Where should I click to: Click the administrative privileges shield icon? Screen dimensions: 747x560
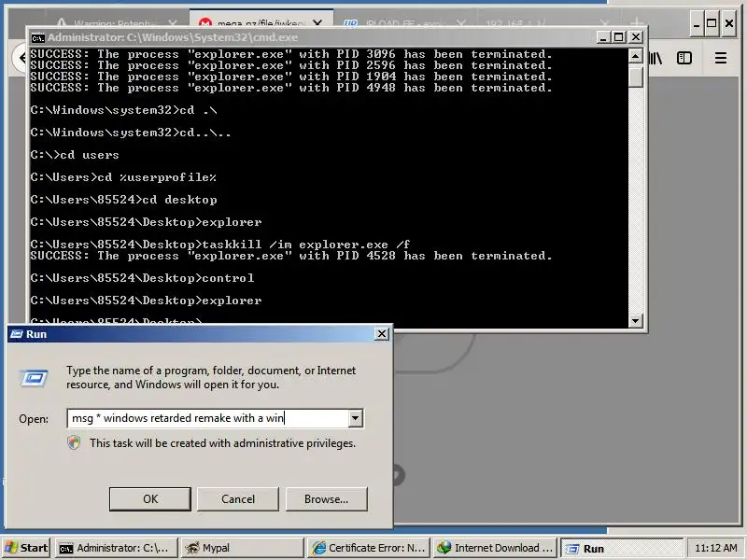point(74,443)
